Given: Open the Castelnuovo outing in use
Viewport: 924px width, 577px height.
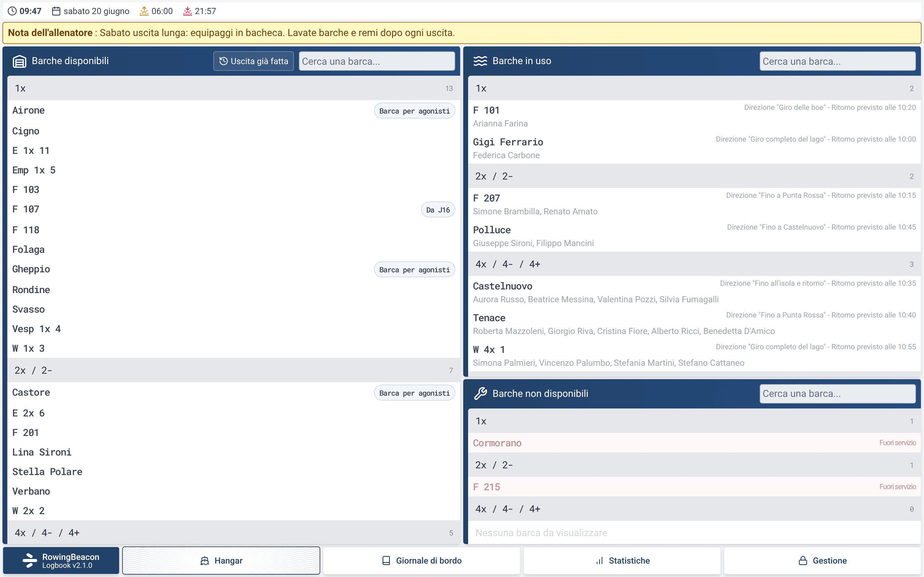Looking at the screenshot, I should [694, 292].
